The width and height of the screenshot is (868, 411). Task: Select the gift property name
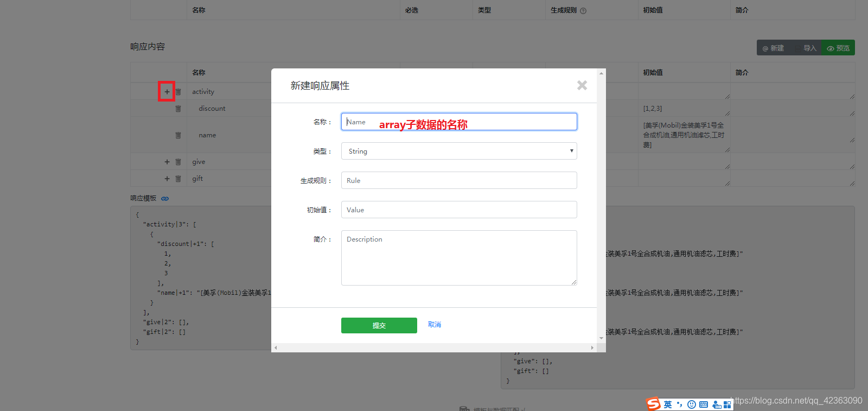point(197,179)
